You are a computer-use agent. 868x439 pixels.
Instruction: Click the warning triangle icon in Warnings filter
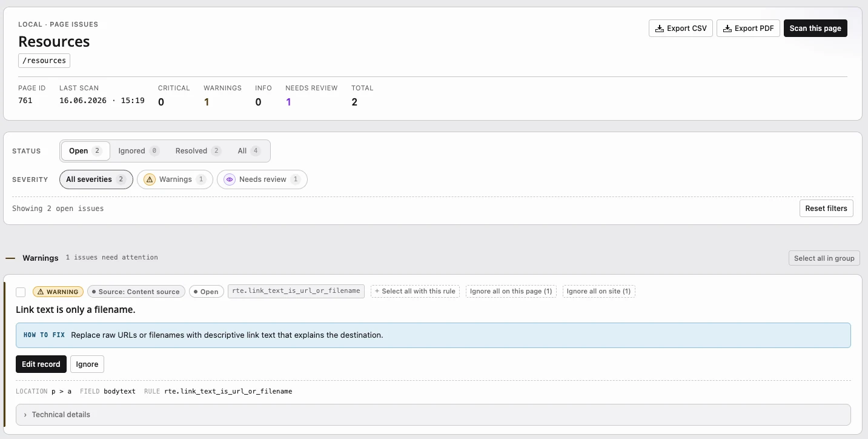(x=150, y=179)
